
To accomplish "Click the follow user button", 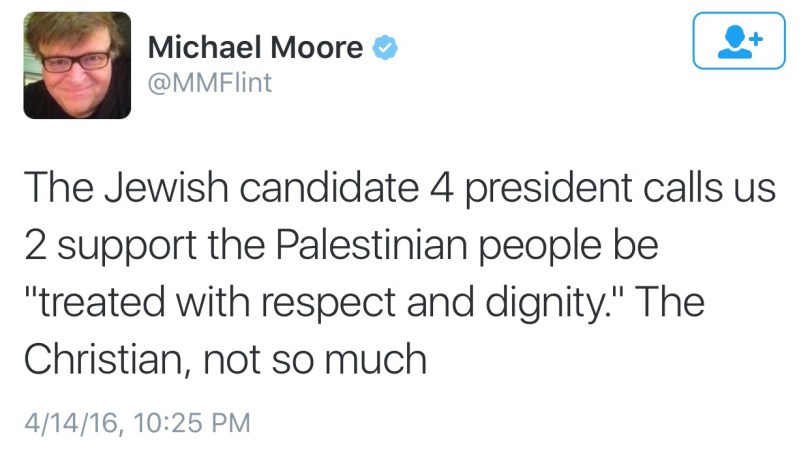I will click(740, 41).
